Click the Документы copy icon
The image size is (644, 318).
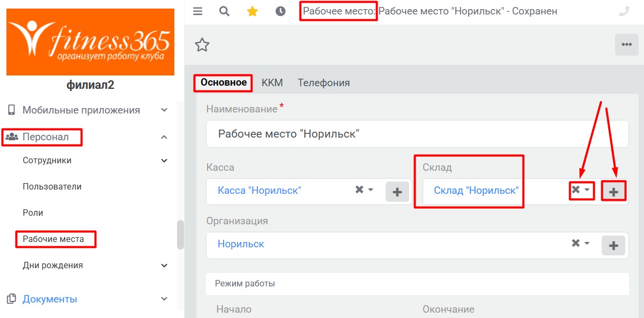[x=12, y=299]
